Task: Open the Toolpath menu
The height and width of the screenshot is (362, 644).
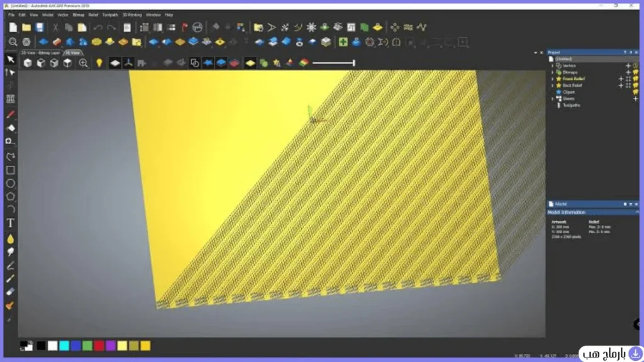Action: pos(110,15)
